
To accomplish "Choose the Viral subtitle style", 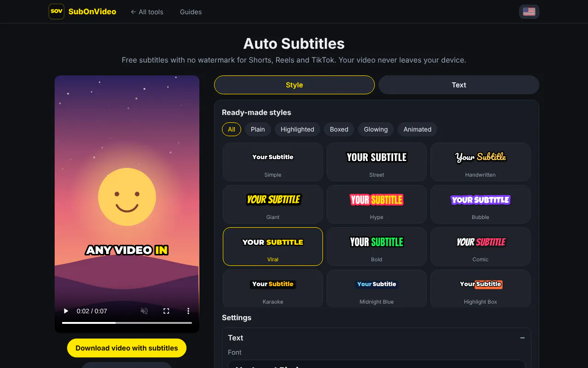I will pos(273,247).
